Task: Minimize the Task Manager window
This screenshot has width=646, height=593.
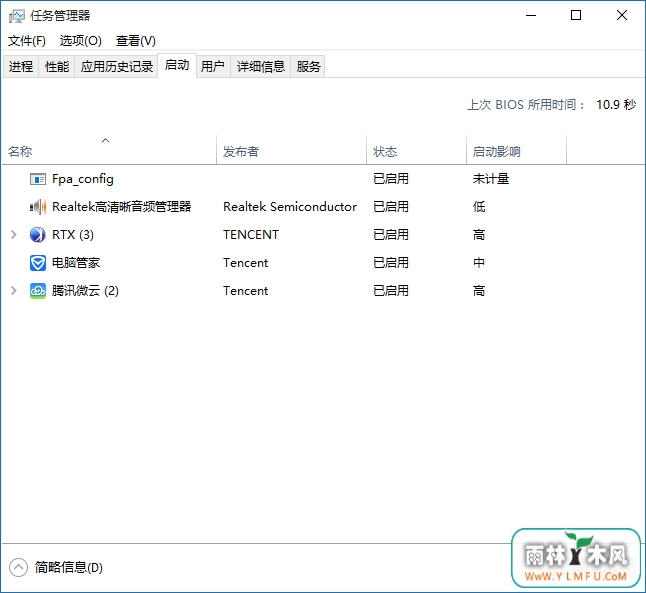Action: pyautogui.click(x=531, y=16)
